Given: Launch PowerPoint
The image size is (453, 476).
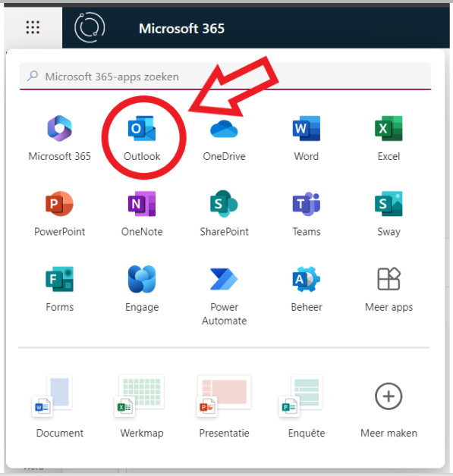Looking at the screenshot, I should point(59,214).
